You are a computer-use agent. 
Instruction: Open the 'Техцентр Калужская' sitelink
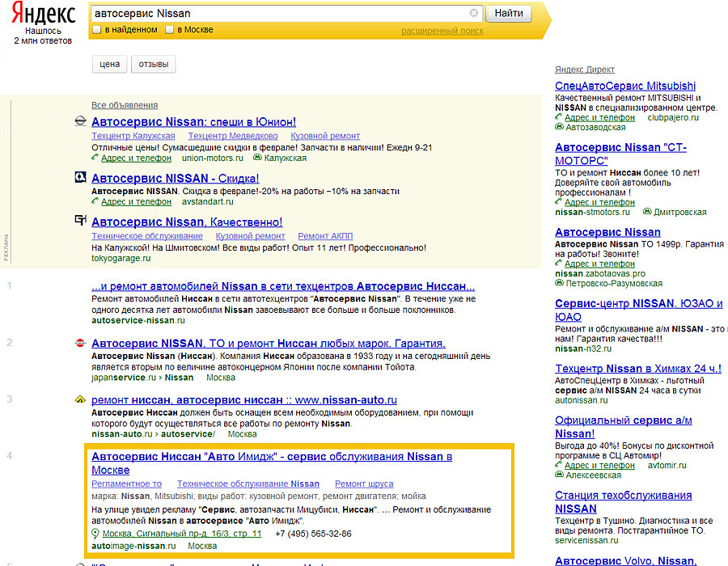[133, 136]
